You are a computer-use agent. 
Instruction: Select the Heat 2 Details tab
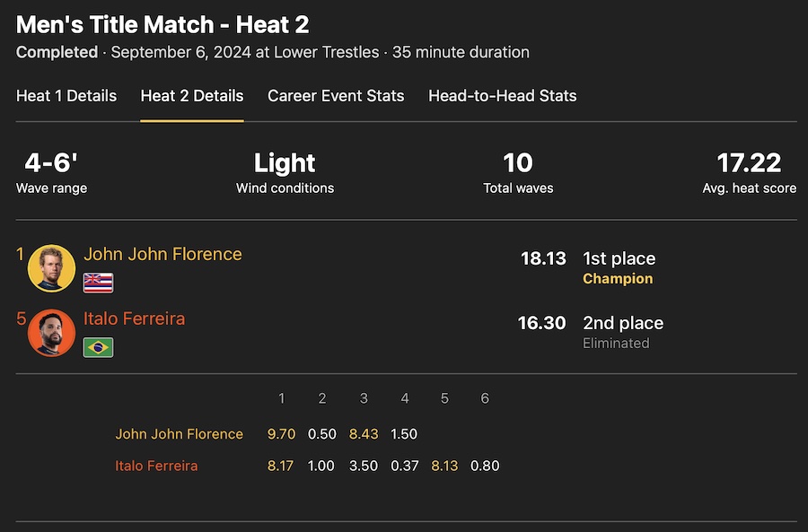point(192,96)
